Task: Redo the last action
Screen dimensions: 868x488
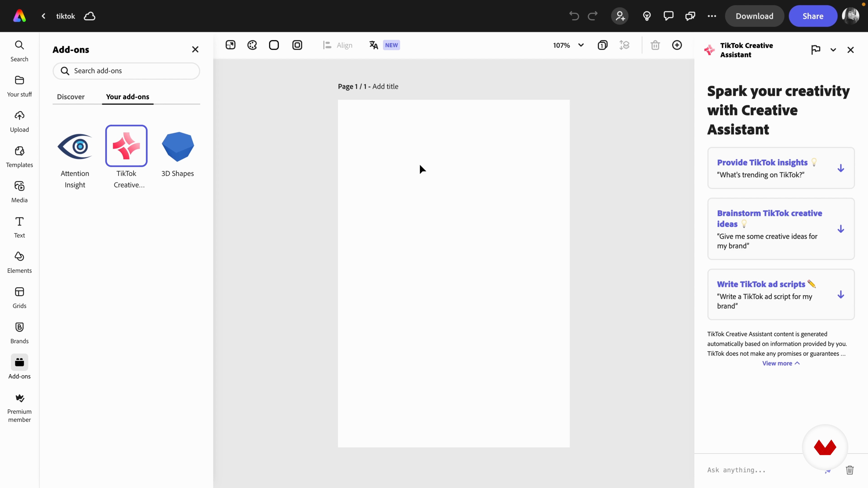Action: (593, 16)
